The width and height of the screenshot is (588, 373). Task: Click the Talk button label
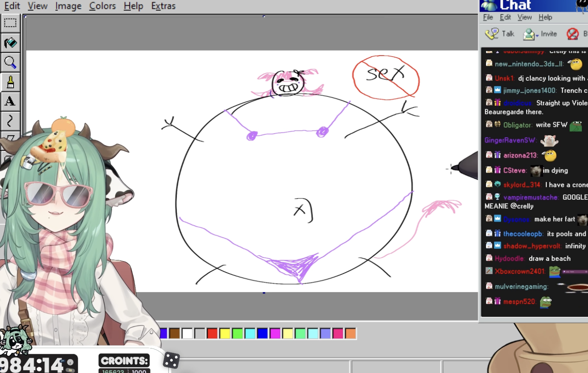pos(508,34)
